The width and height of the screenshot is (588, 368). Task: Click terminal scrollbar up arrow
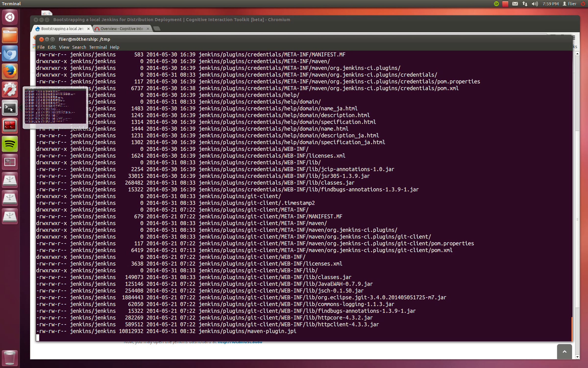577,54
